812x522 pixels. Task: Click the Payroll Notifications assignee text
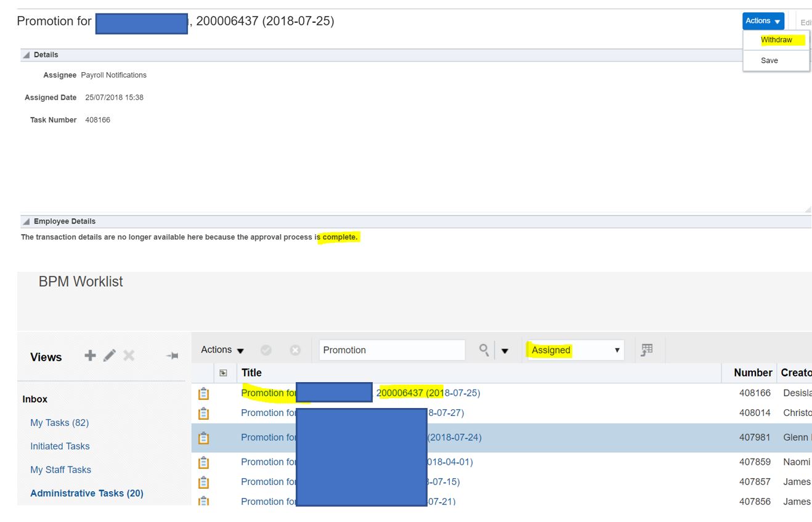(x=114, y=75)
